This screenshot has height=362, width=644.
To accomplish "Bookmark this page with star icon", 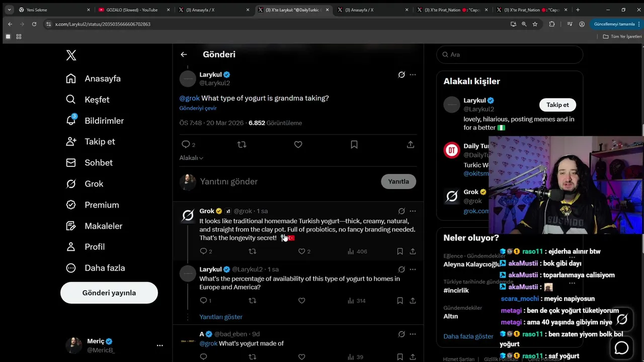I will tap(535, 24).
